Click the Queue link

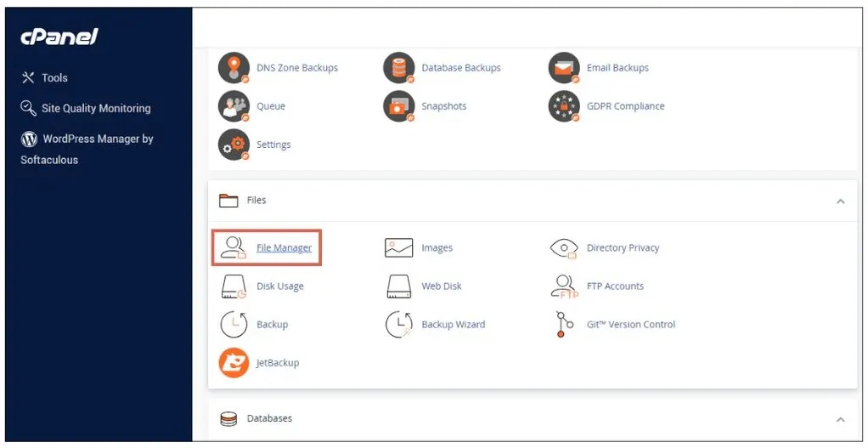(x=271, y=106)
